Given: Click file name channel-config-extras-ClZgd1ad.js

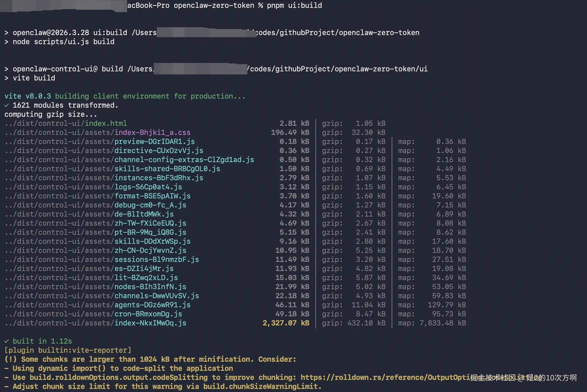Looking at the screenshot, I should tap(184, 160).
